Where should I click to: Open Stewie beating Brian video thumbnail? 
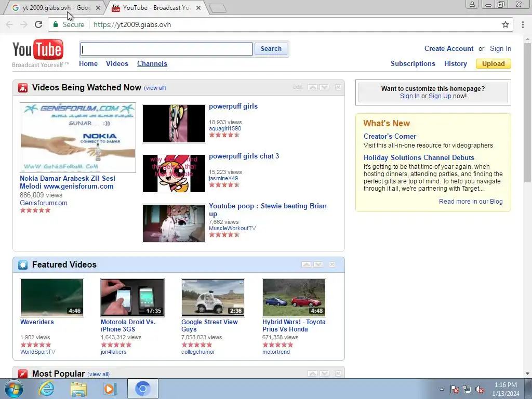click(x=174, y=223)
